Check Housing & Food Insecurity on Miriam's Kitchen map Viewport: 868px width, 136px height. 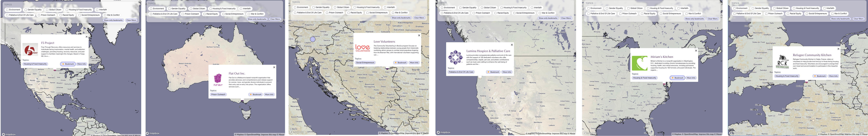coord(648,8)
